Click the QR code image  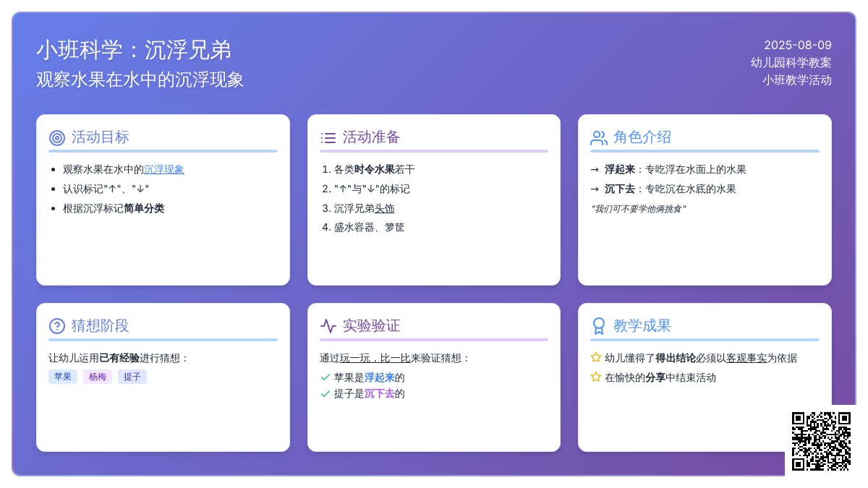point(821,441)
